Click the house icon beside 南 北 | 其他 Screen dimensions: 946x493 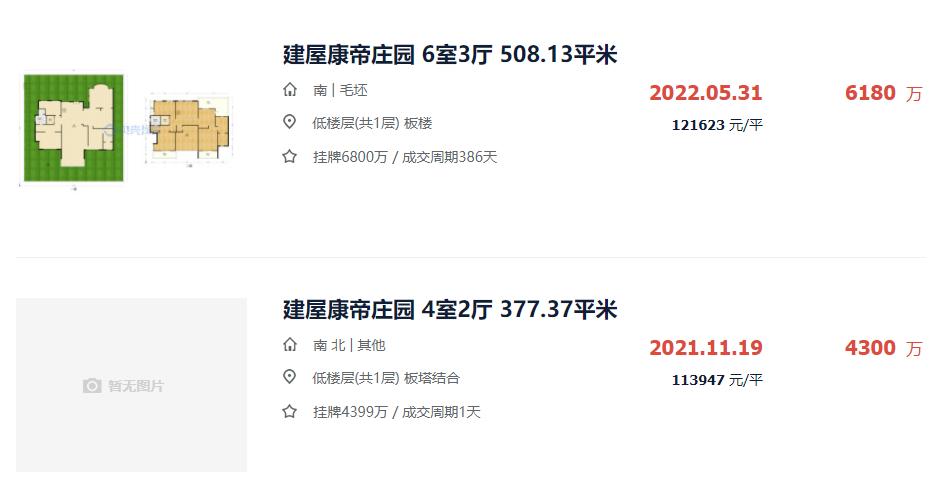click(290, 345)
